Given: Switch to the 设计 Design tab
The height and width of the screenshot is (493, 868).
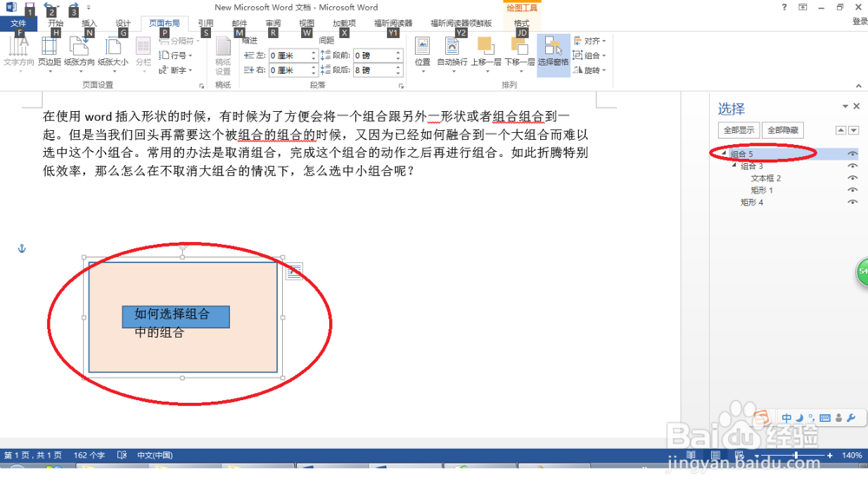Looking at the screenshot, I should click(x=123, y=23).
